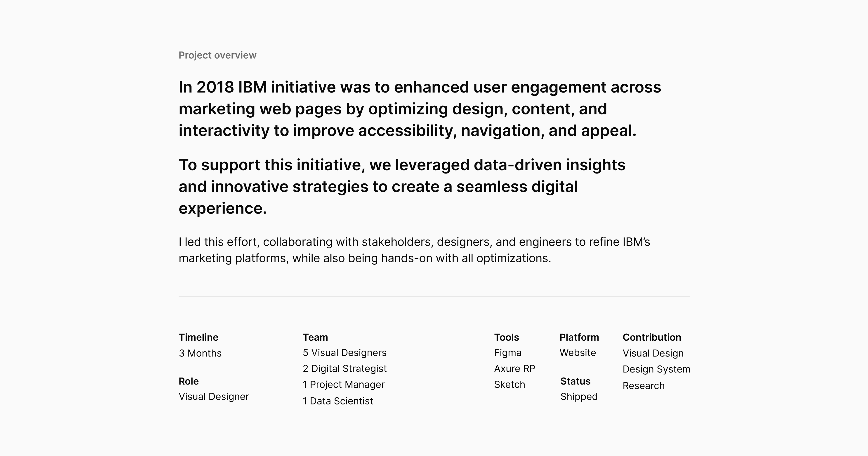
Task: Click the "Contribution" heading
Action: coord(652,337)
